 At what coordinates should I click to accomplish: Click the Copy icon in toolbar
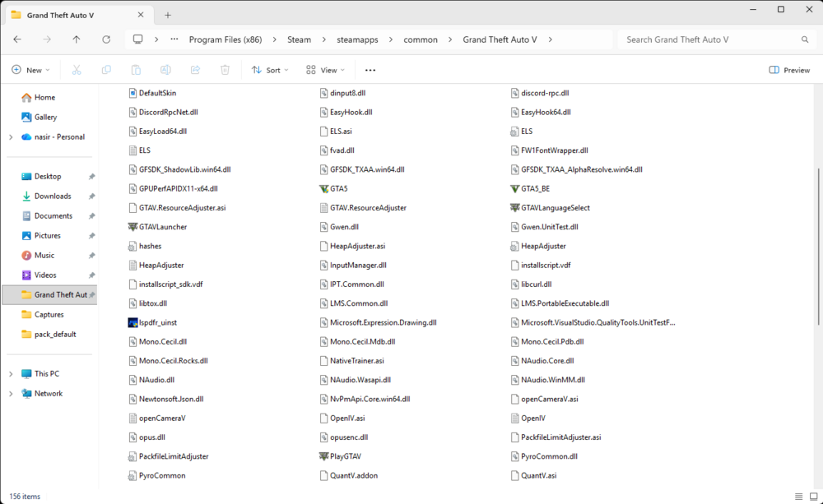coord(106,70)
